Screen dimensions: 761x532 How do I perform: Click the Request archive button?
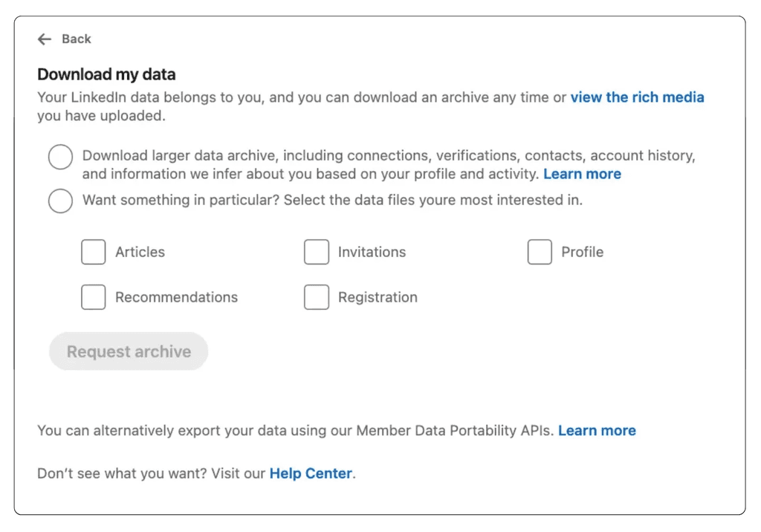tap(128, 351)
